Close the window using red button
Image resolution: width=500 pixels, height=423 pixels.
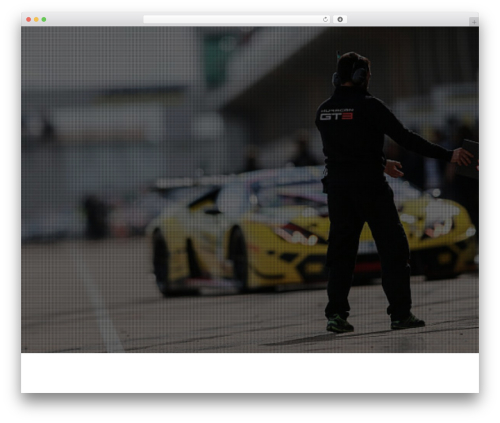pos(29,19)
